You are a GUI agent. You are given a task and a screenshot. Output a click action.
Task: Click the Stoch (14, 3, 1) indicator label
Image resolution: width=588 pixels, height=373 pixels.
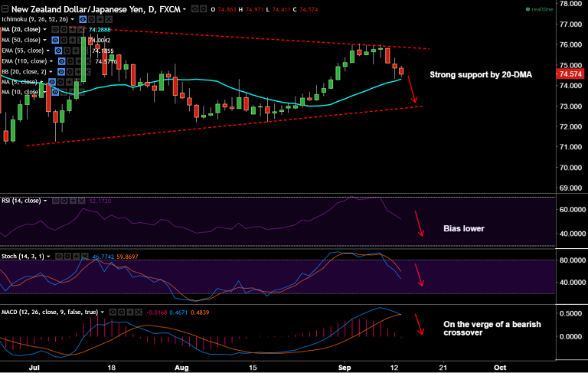point(23,257)
